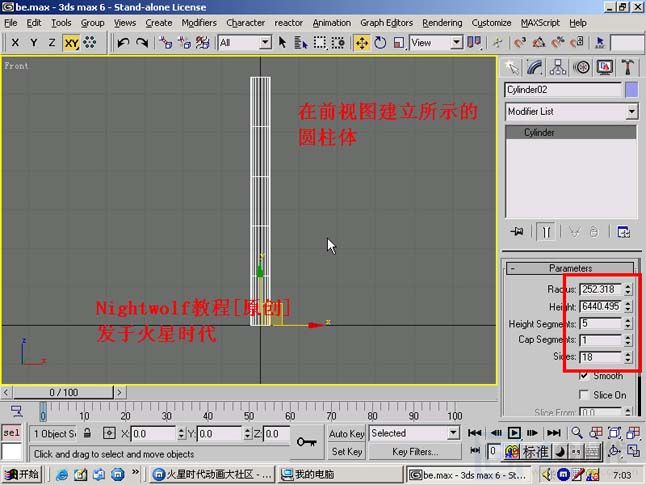Click Zoom Extents viewport icon

(614, 433)
